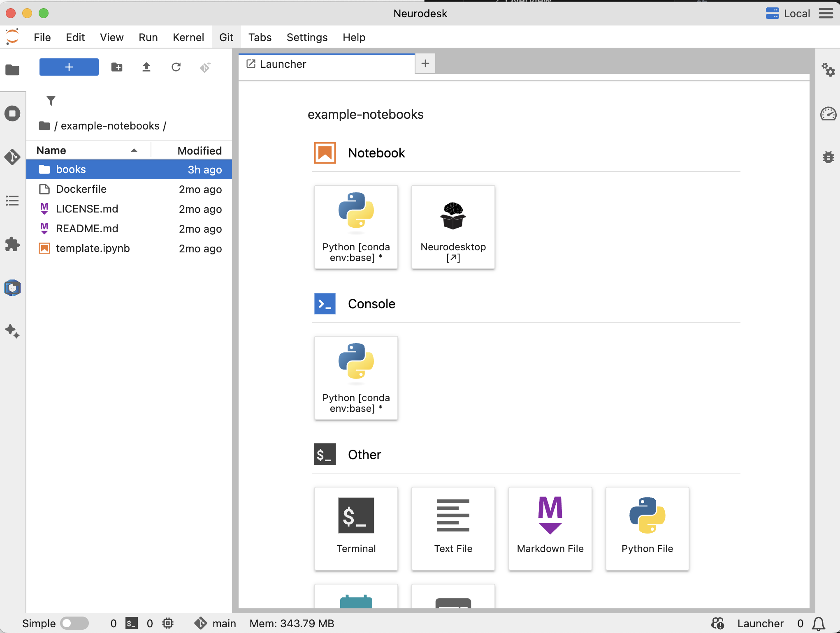The width and height of the screenshot is (840, 633).
Task: Open the Extension Manager puzzle icon
Action: pos(12,244)
